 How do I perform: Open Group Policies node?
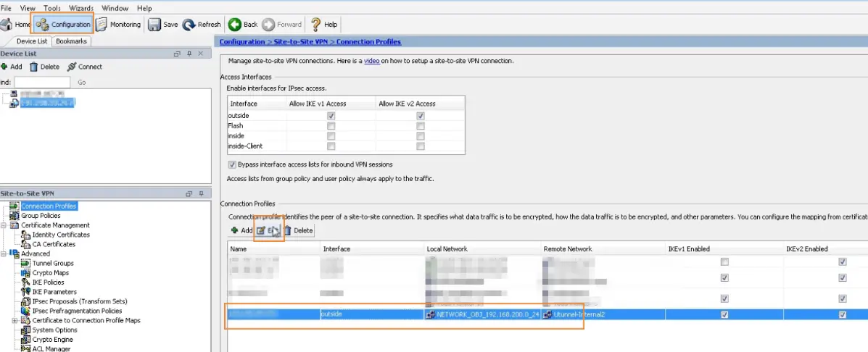pos(41,216)
